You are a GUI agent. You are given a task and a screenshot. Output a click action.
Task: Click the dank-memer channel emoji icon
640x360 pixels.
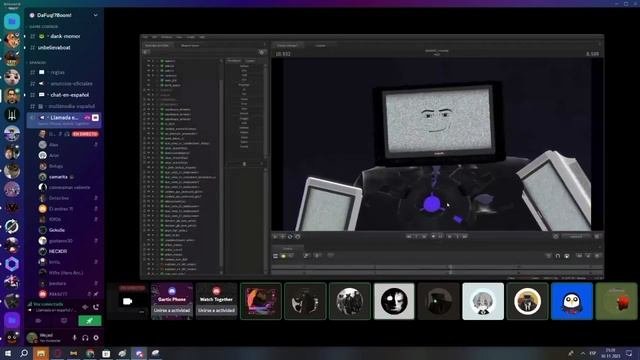coord(42,36)
